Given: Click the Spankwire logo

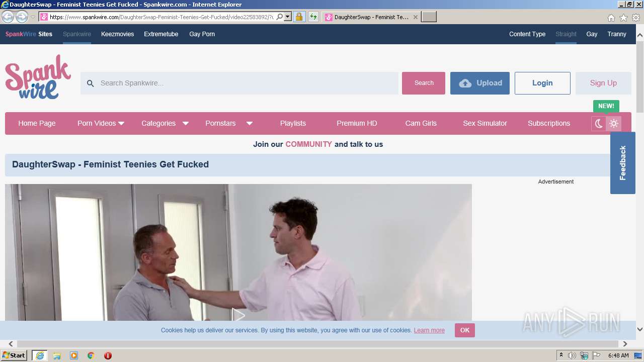Looking at the screenshot, I should pyautogui.click(x=38, y=77).
